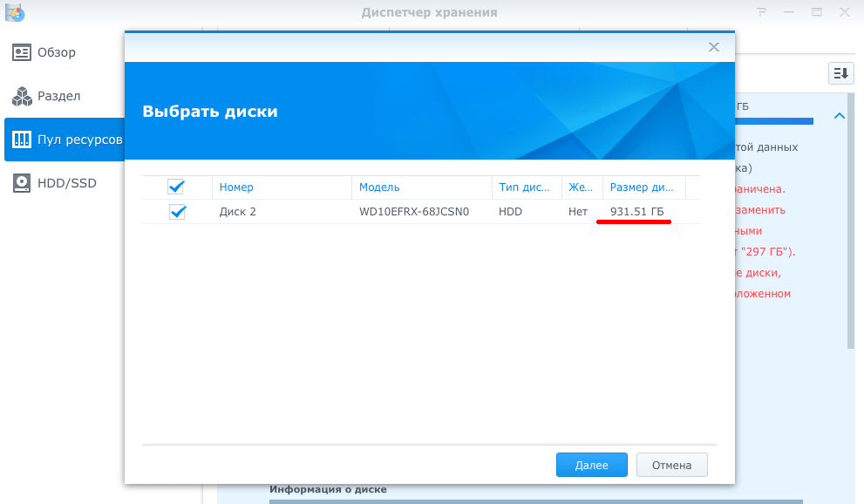
Task: Uncheck the Диск 2 checkbox
Action: pos(178,211)
